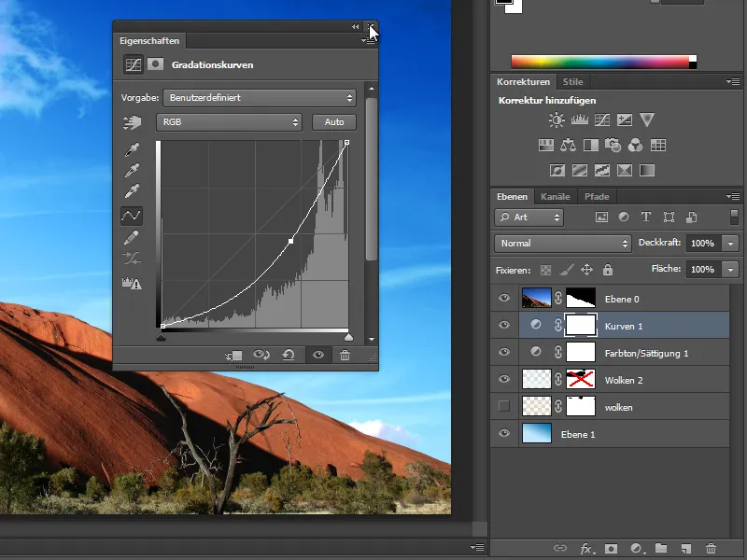
Task: Add a Threshold correction
Action: 602,170
